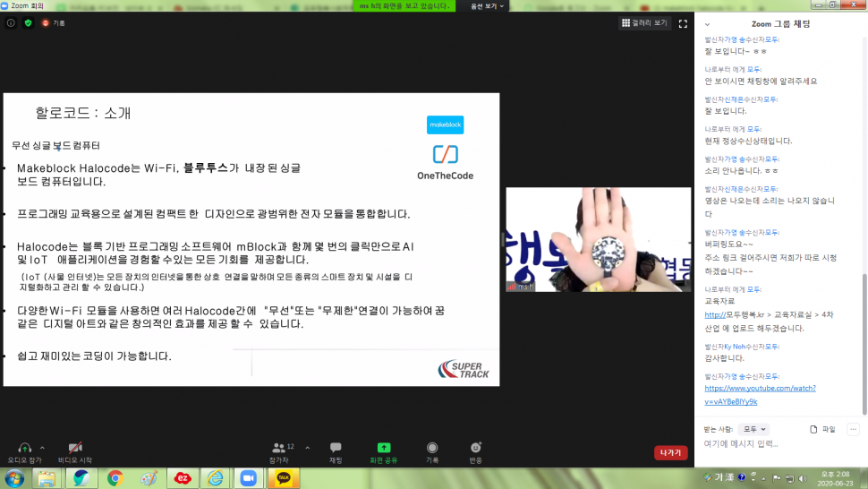
Task: Click chat message '현재 정상수신상태입니다.'
Action: tap(748, 141)
